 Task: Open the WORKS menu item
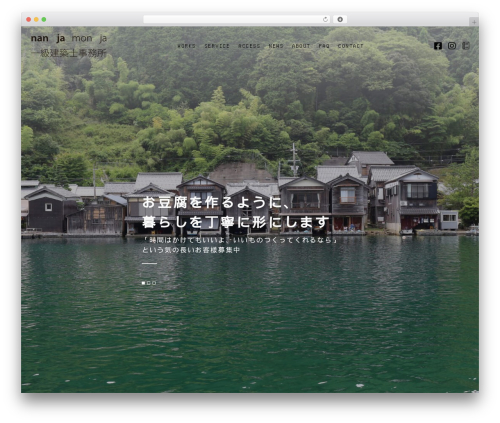point(186,46)
